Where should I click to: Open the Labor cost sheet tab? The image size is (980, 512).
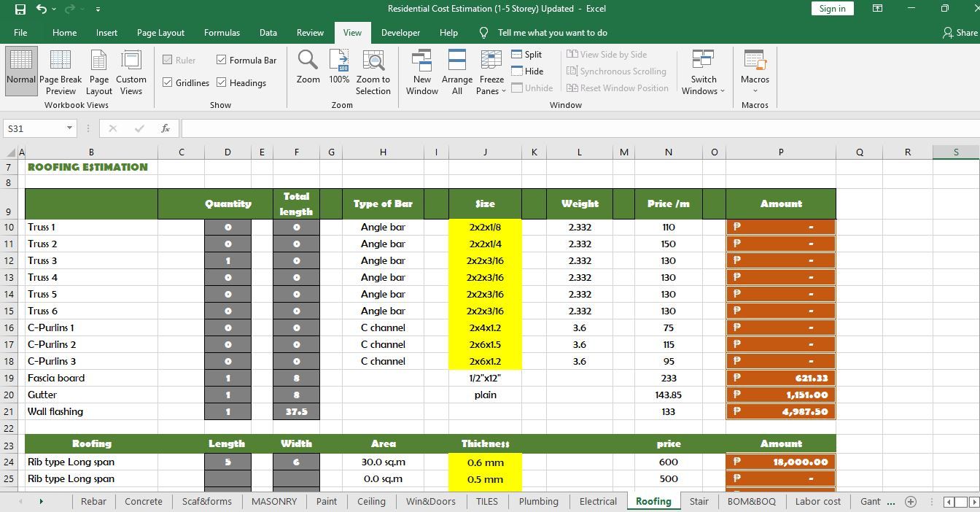pyautogui.click(x=817, y=501)
